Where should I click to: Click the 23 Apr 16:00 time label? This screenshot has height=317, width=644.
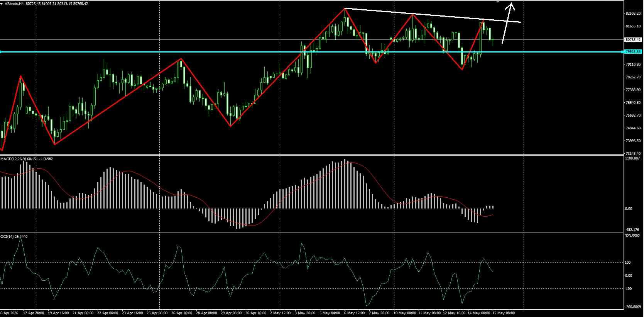[x=132, y=313]
